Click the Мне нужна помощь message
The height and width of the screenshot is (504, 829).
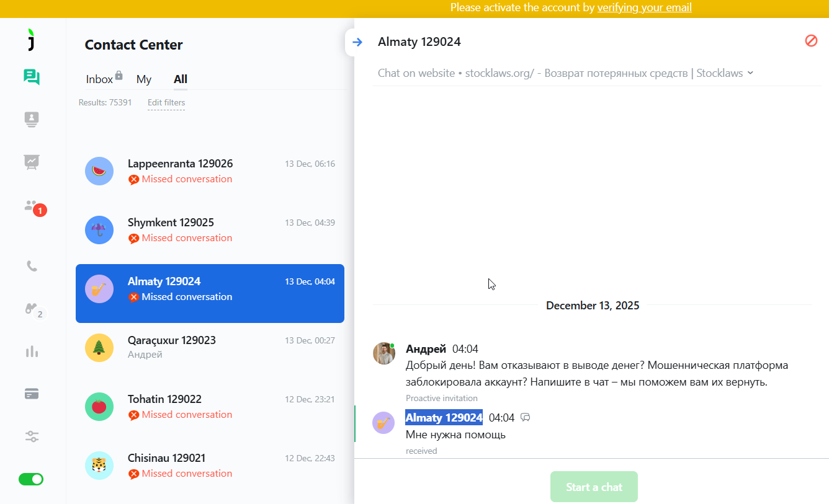(x=455, y=435)
